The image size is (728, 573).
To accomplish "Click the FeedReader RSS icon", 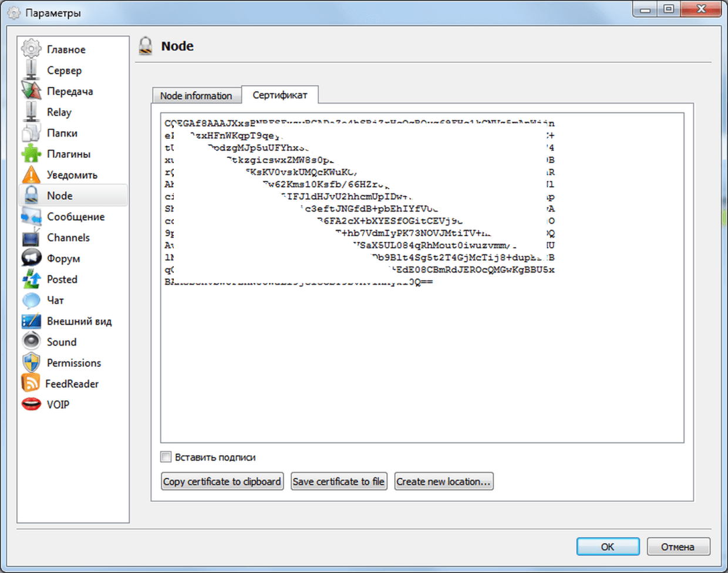I will pyautogui.click(x=31, y=383).
